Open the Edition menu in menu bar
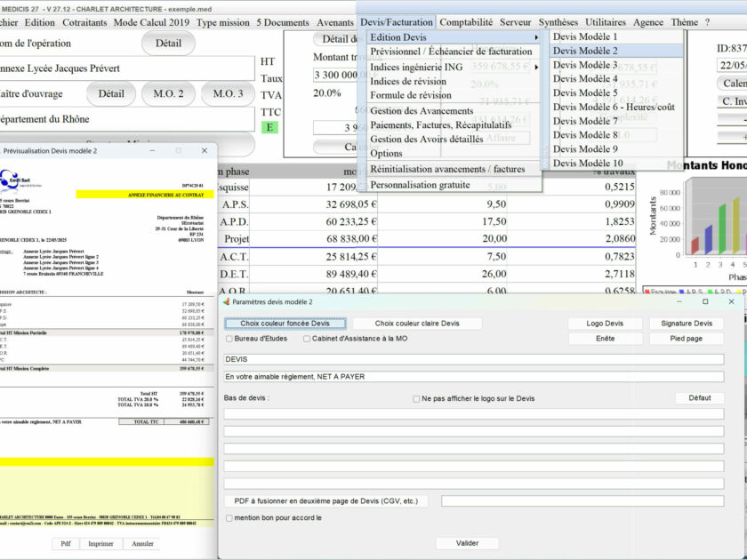747x560 pixels. tap(39, 22)
